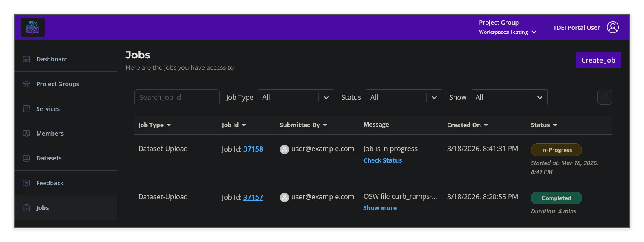The width and height of the screenshot is (644, 242).
Task: Open job link 37157
Action: pyautogui.click(x=253, y=197)
